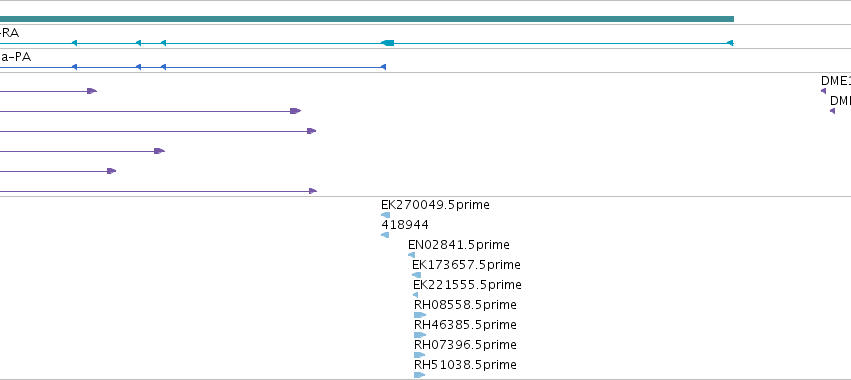Select the EK270049.5prime label

(435, 205)
